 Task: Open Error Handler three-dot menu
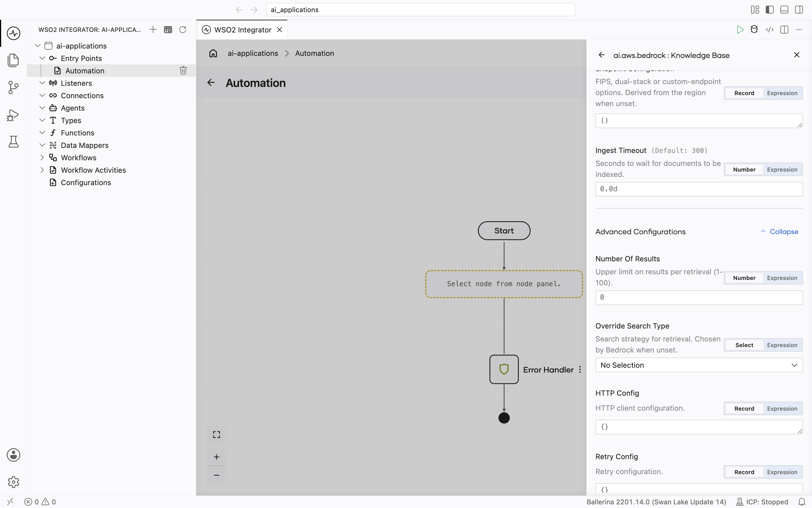click(580, 370)
